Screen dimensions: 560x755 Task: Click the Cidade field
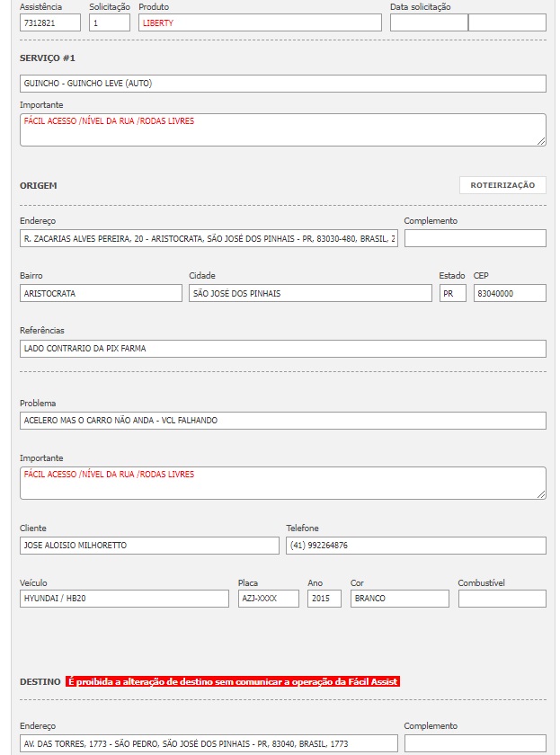(x=310, y=293)
